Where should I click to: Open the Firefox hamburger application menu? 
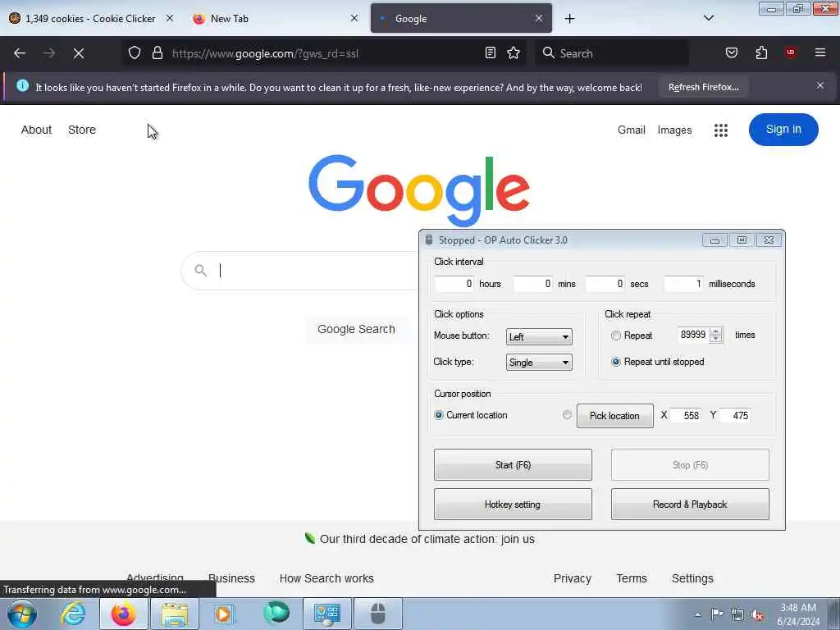(x=820, y=52)
